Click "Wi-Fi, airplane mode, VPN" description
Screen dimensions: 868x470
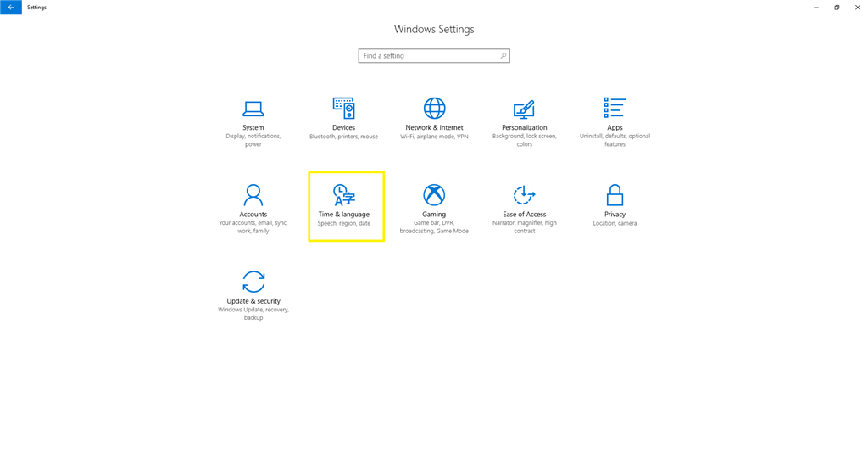click(x=434, y=137)
